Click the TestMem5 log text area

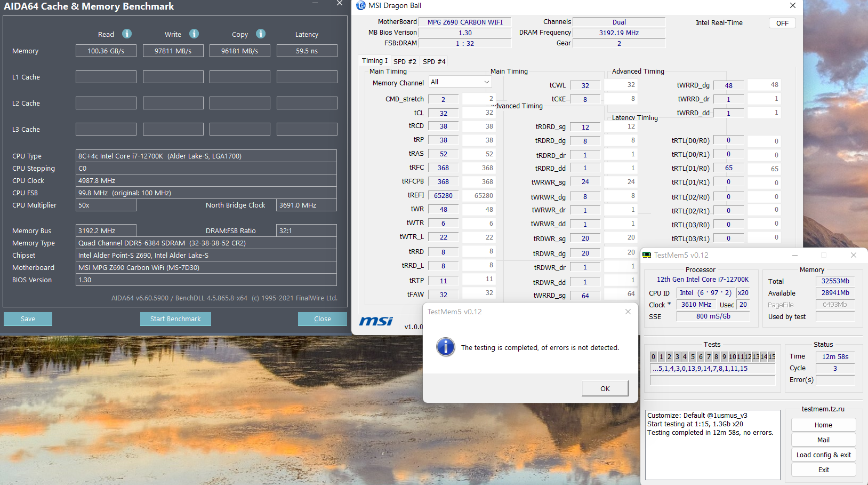pos(713,445)
